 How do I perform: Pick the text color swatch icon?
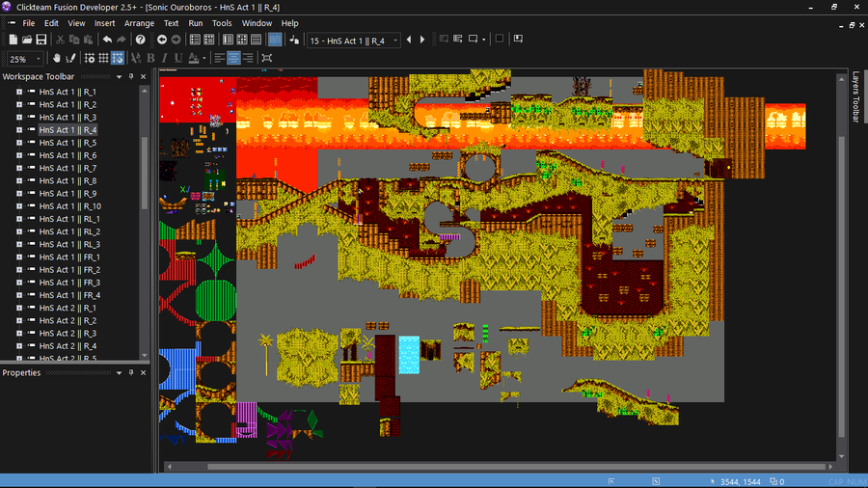coord(194,58)
